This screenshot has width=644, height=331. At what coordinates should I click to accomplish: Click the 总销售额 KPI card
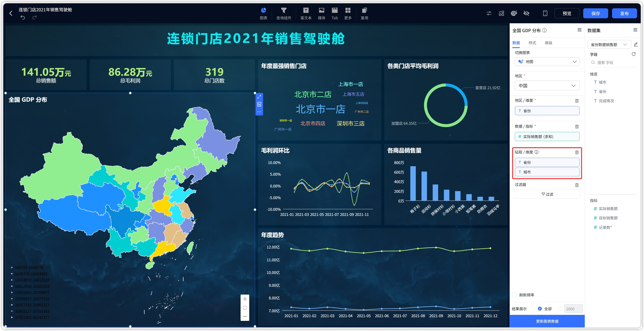[x=46, y=75]
